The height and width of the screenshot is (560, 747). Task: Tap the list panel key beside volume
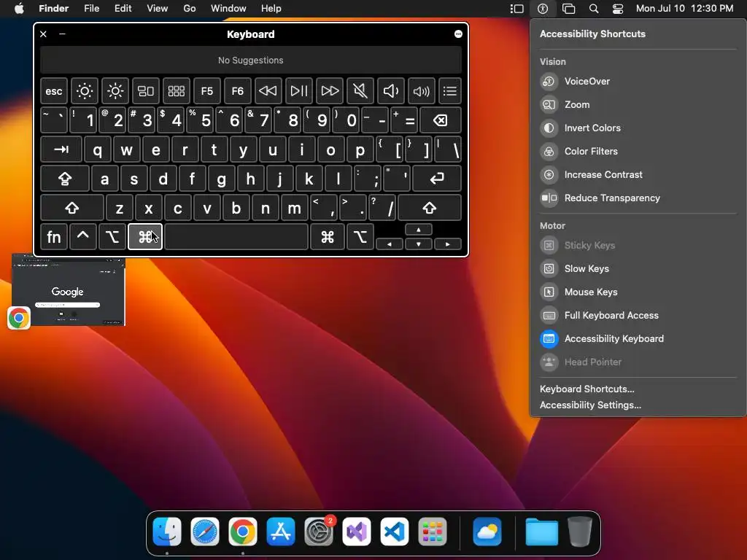point(449,90)
